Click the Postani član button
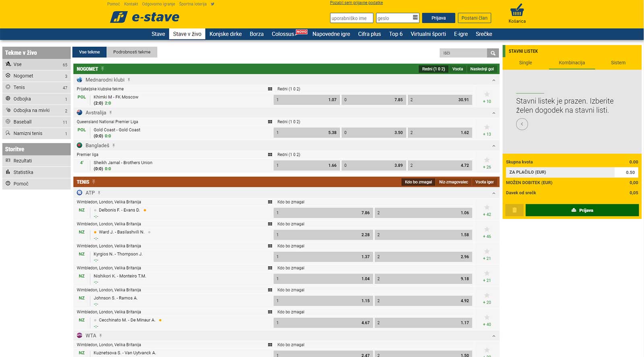Screen dimensions: 644x357 [x=474, y=18]
